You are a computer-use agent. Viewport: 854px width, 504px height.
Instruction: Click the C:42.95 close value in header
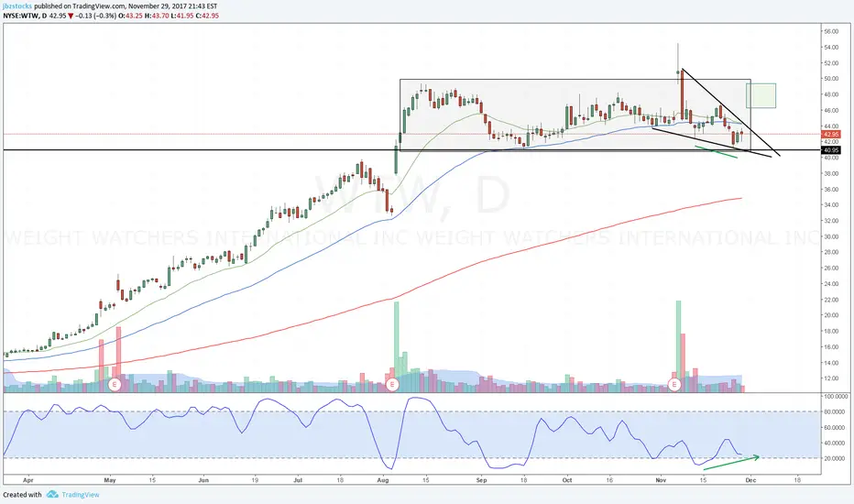[207, 16]
